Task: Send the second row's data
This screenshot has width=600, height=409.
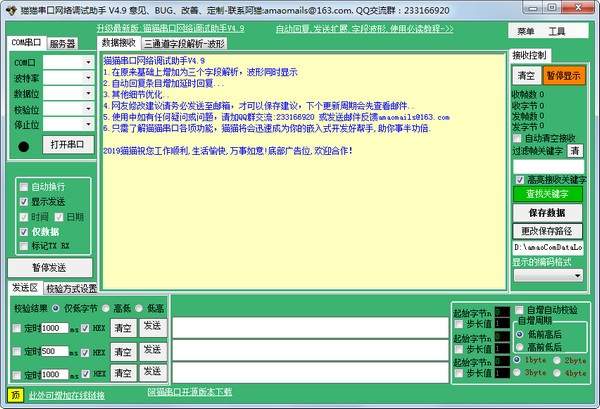Action: [152, 352]
